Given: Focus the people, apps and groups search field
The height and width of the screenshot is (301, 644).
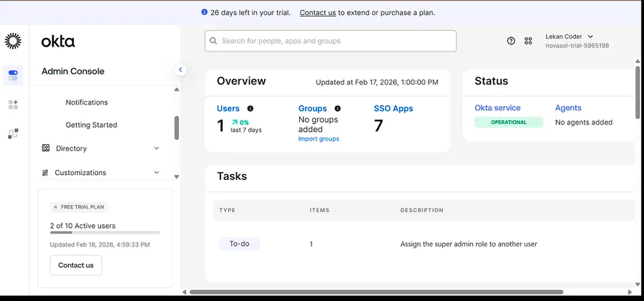Looking at the screenshot, I should click(331, 41).
